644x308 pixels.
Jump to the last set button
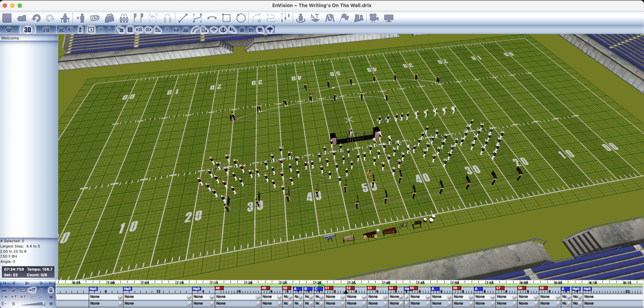51,284
